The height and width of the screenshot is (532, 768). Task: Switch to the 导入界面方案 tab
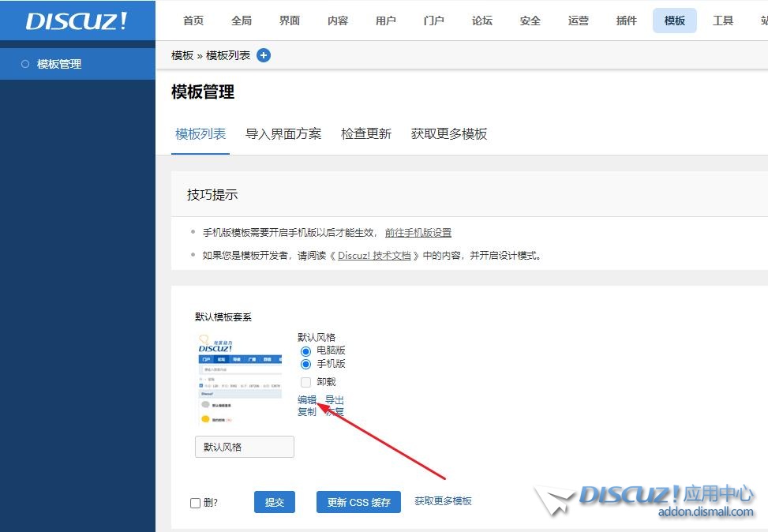pos(283,134)
